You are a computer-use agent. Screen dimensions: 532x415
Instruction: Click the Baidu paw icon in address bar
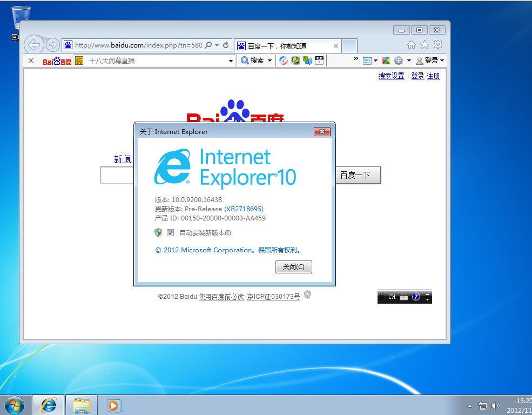(68, 45)
